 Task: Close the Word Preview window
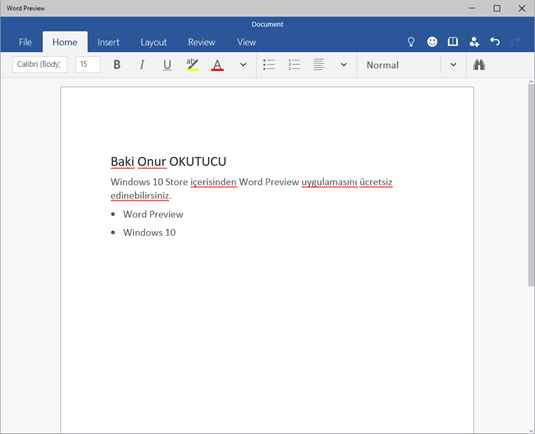[x=522, y=8]
